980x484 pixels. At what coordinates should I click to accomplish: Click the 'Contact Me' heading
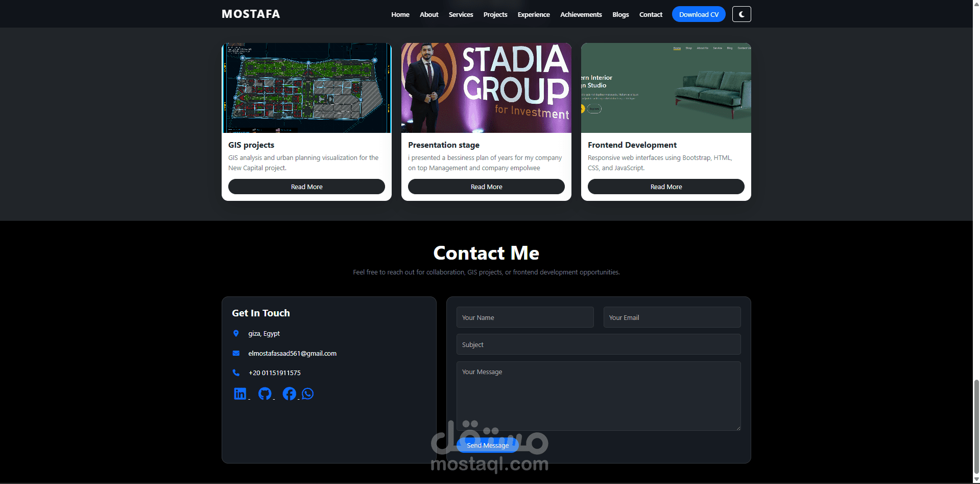(486, 253)
